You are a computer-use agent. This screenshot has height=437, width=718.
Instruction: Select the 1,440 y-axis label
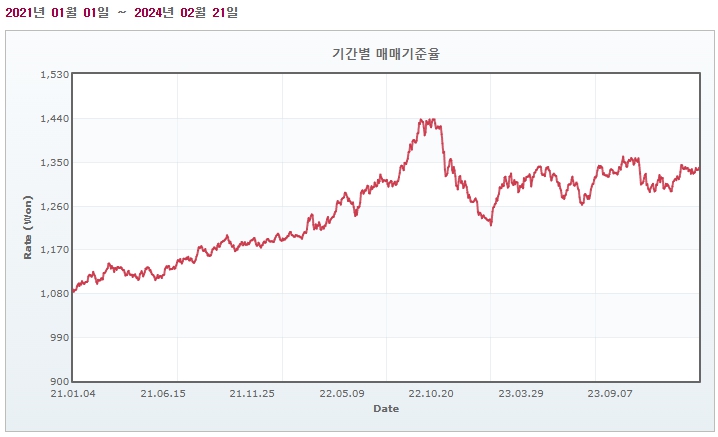point(53,119)
